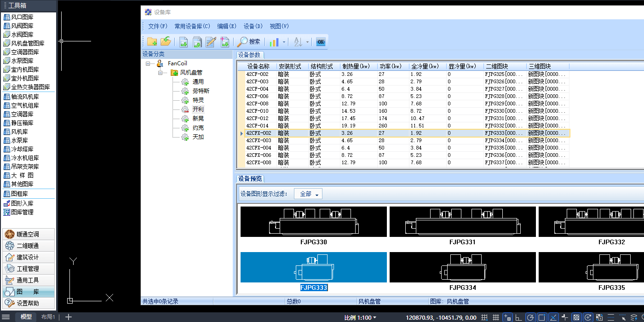Click the single-page import device icon
This screenshot has height=322, width=644.
point(184,42)
